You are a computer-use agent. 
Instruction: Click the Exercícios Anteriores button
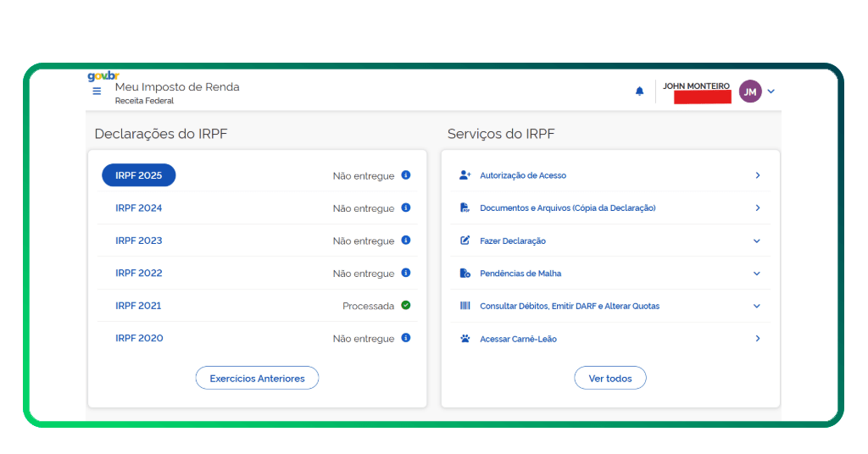257,379
